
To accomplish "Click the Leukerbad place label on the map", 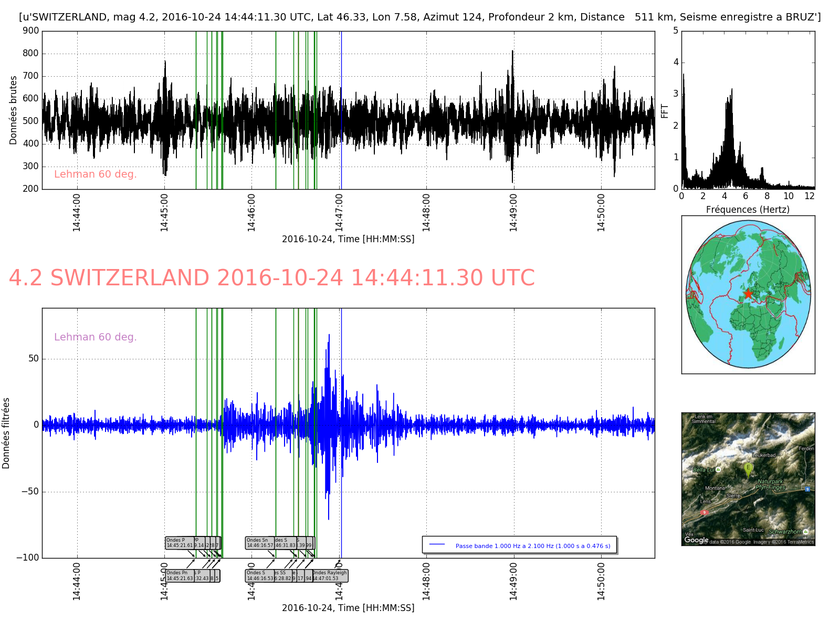I will coord(764,455).
